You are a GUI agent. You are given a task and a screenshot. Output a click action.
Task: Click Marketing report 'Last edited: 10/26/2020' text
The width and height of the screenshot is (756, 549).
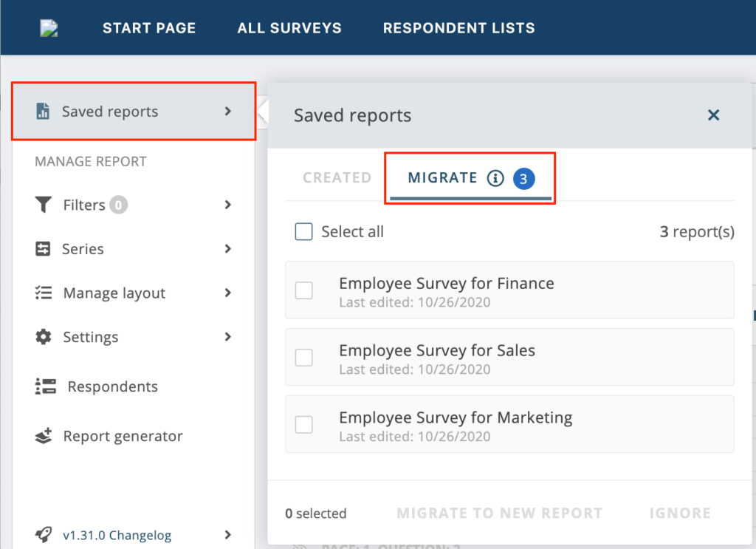coord(415,437)
